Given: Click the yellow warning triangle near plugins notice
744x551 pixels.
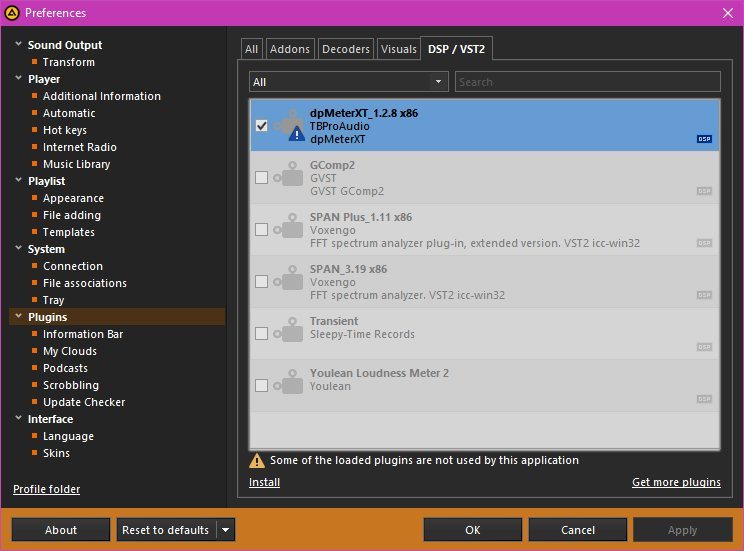Looking at the screenshot, I should click(257, 460).
